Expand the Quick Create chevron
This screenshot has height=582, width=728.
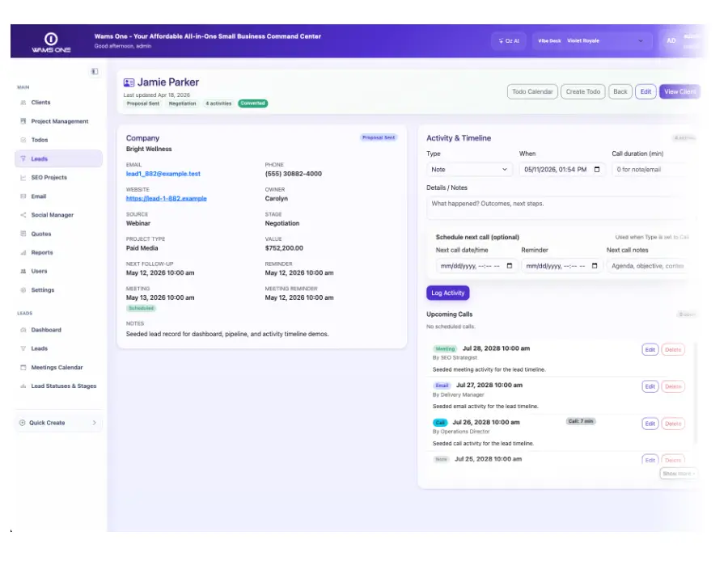(95, 423)
